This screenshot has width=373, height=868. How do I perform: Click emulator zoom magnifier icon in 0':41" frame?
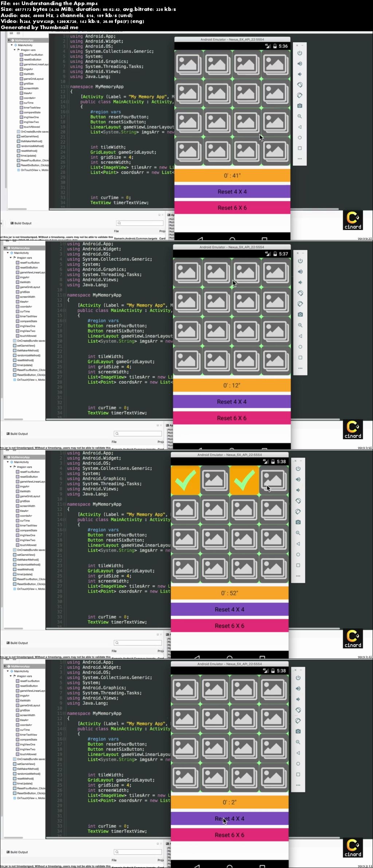299,116
